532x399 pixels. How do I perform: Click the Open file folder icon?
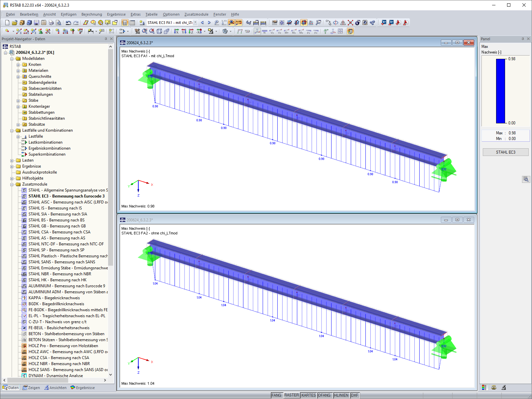click(x=15, y=23)
